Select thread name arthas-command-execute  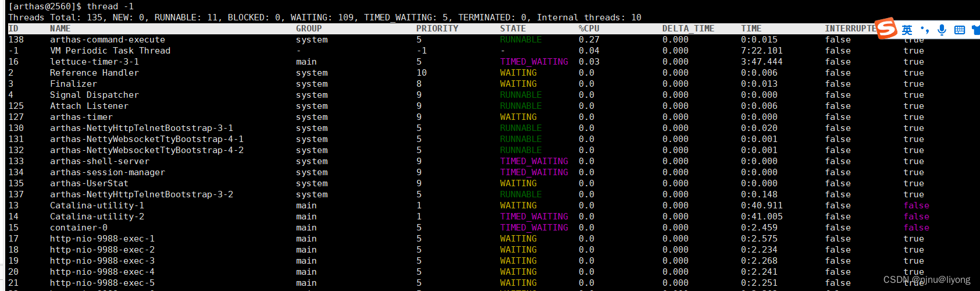click(108, 40)
